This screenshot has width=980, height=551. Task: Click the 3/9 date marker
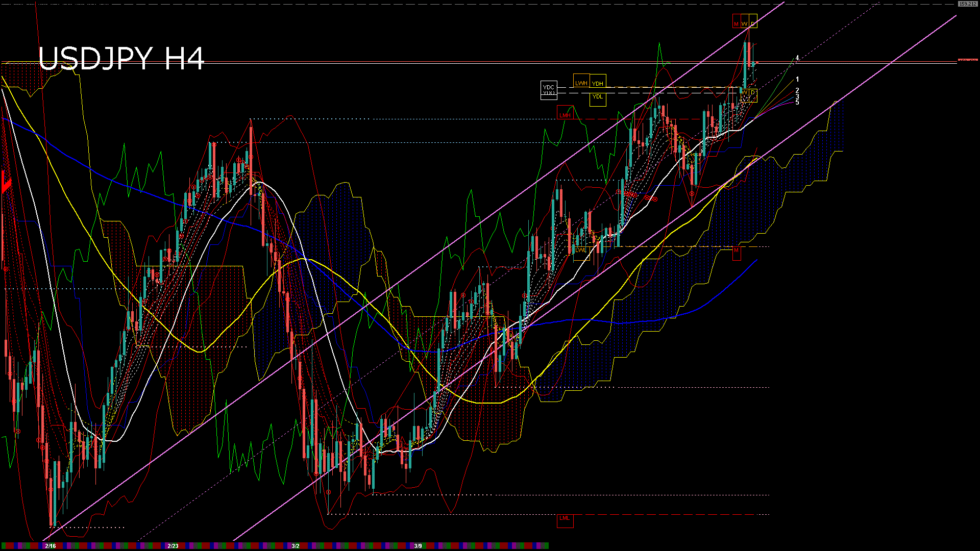pyautogui.click(x=418, y=546)
